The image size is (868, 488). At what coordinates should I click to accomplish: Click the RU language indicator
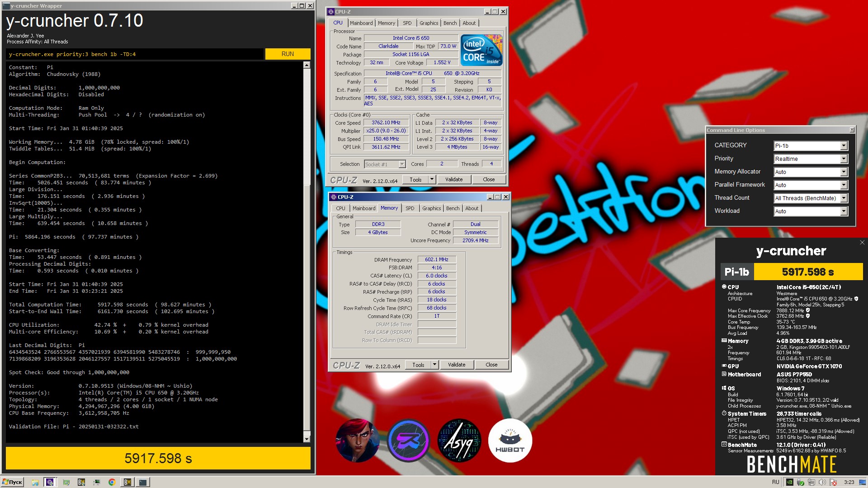click(776, 482)
